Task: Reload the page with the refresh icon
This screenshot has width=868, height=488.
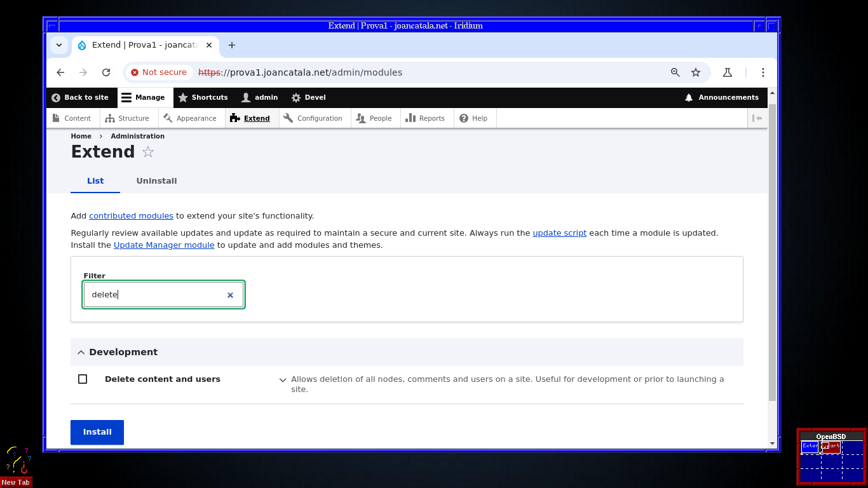Action: click(x=106, y=72)
